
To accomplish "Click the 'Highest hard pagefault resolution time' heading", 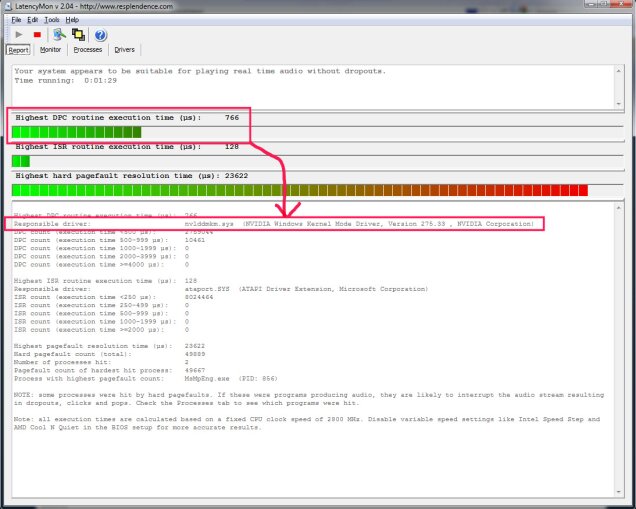I will [x=132, y=176].
